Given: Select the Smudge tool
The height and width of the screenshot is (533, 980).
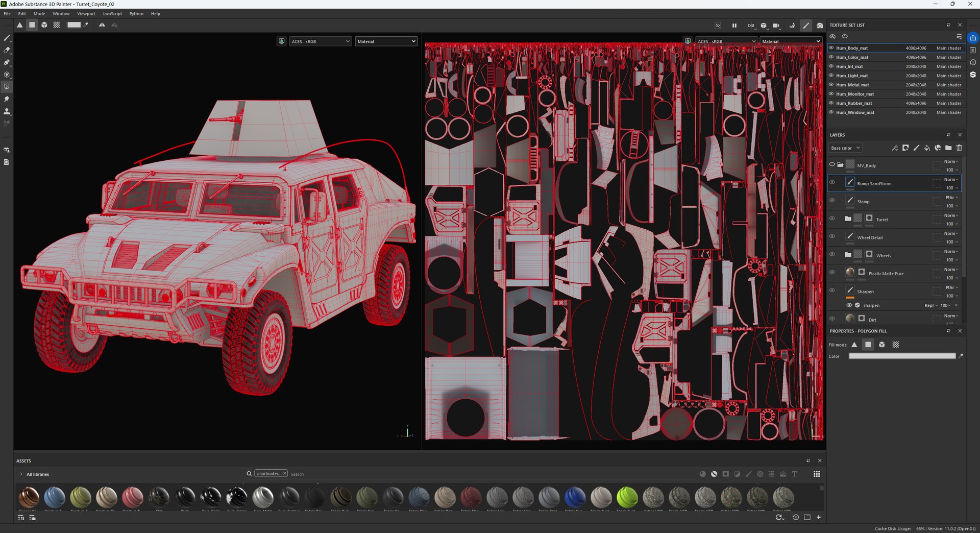Looking at the screenshot, I should point(7,99).
